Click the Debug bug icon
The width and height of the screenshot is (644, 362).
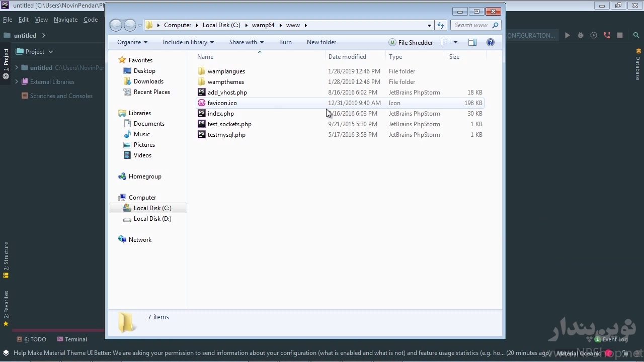(x=581, y=35)
